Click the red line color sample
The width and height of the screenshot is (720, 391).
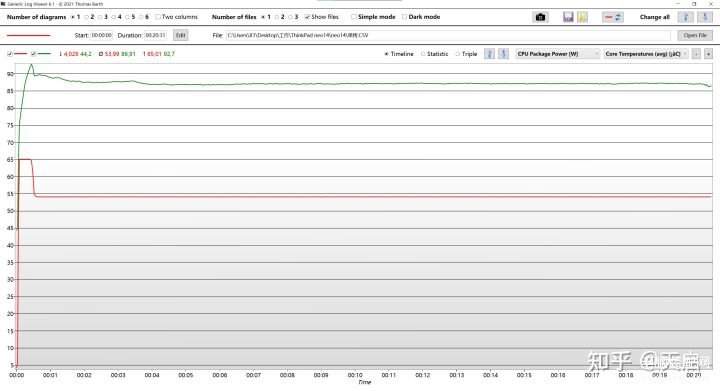pos(28,35)
